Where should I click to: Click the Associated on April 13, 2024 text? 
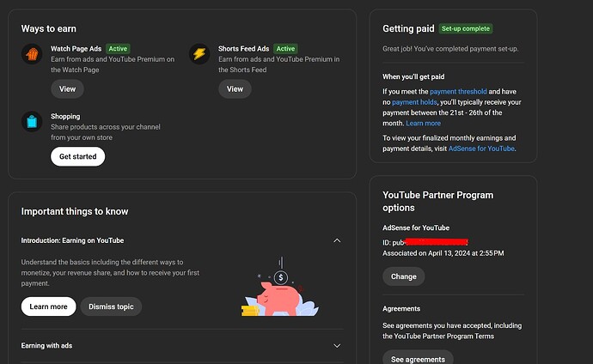(443, 253)
